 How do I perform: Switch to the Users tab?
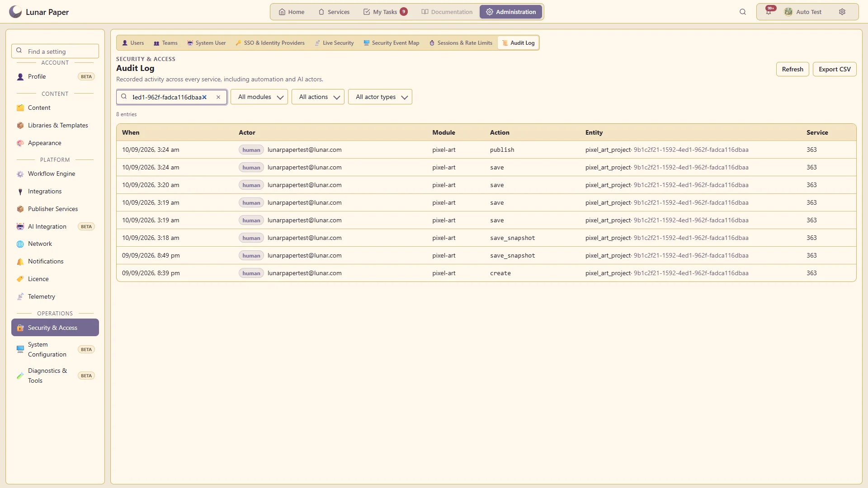click(x=133, y=43)
